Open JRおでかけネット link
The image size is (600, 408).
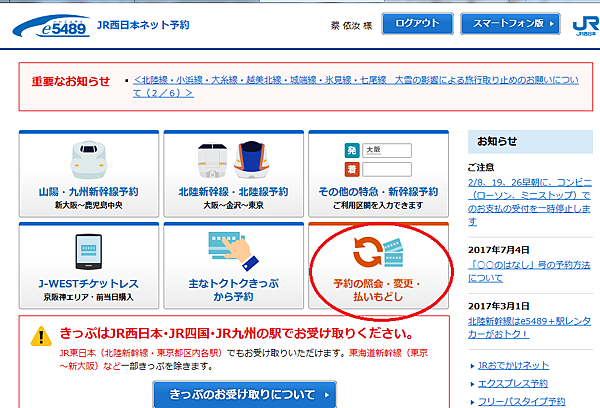[514, 366]
